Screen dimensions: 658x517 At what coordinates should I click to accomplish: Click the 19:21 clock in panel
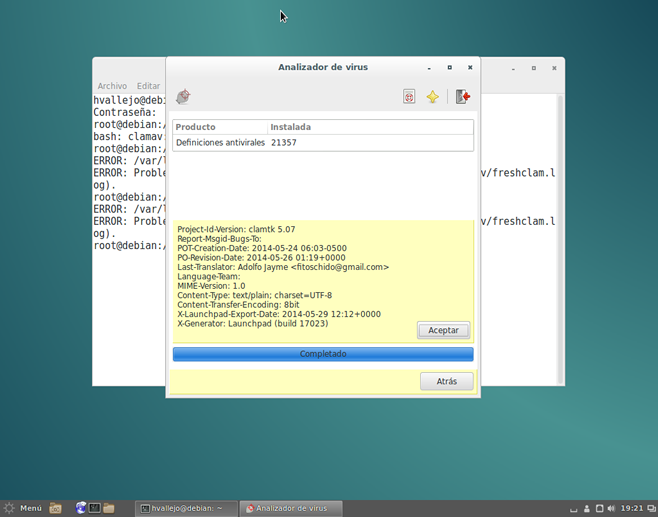pyautogui.click(x=632, y=508)
